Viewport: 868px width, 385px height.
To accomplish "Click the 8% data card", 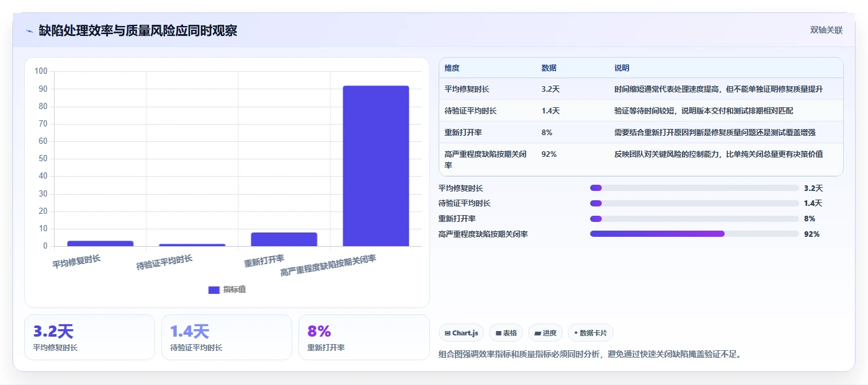I will (364, 337).
